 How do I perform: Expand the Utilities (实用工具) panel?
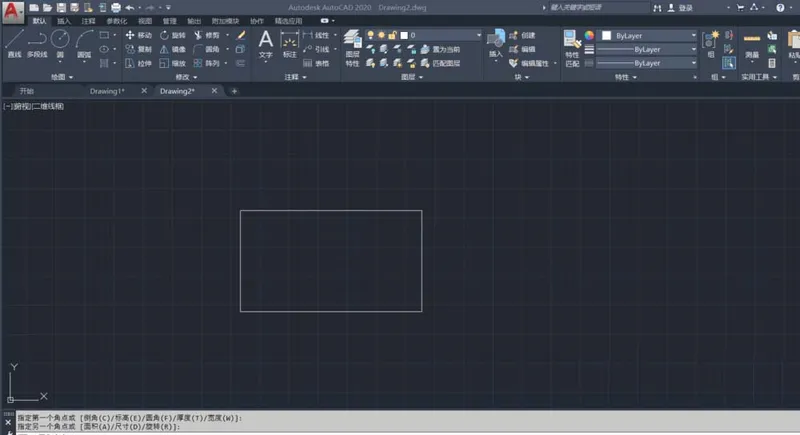click(x=759, y=77)
